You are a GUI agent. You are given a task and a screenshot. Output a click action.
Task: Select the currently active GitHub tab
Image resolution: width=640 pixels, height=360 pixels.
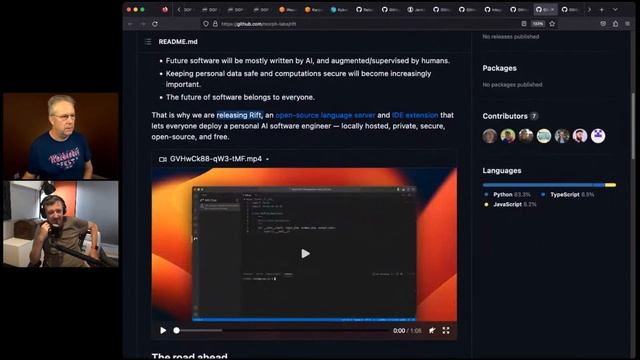546,9
